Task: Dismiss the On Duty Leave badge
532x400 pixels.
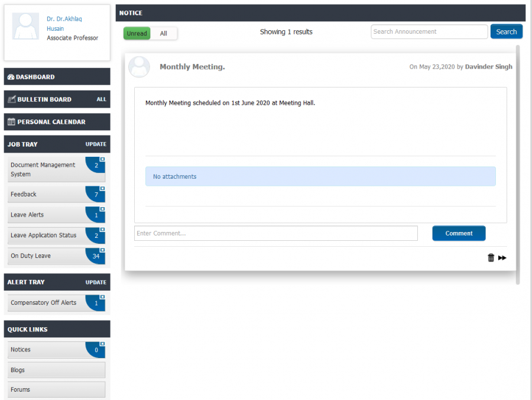Action: point(102,250)
